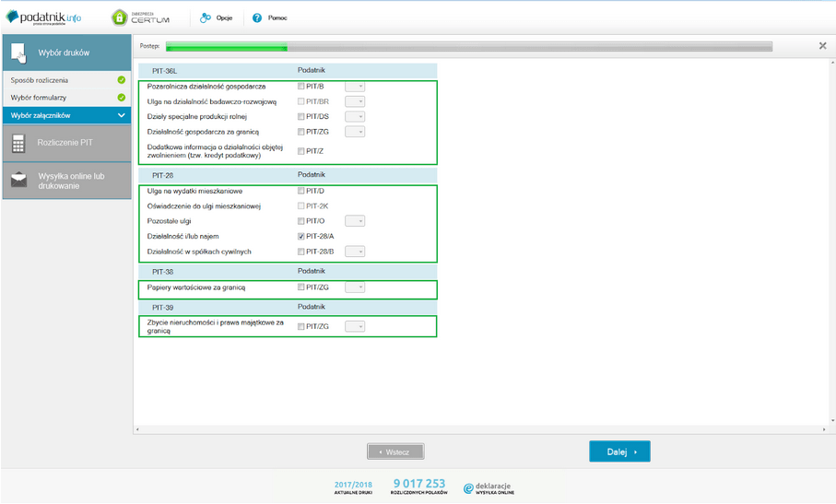Uncheck the PIT-28/A checkbox
The image size is (836, 504).
(301, 237)
